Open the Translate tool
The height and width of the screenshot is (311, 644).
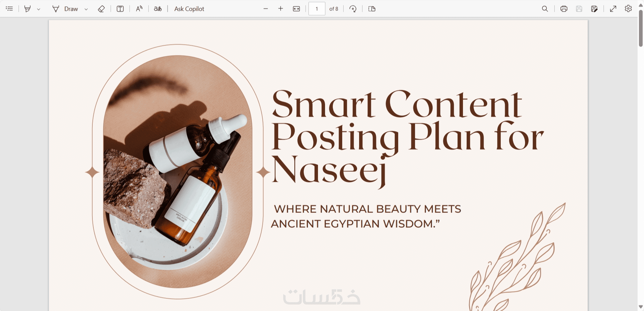coord(158,9)
